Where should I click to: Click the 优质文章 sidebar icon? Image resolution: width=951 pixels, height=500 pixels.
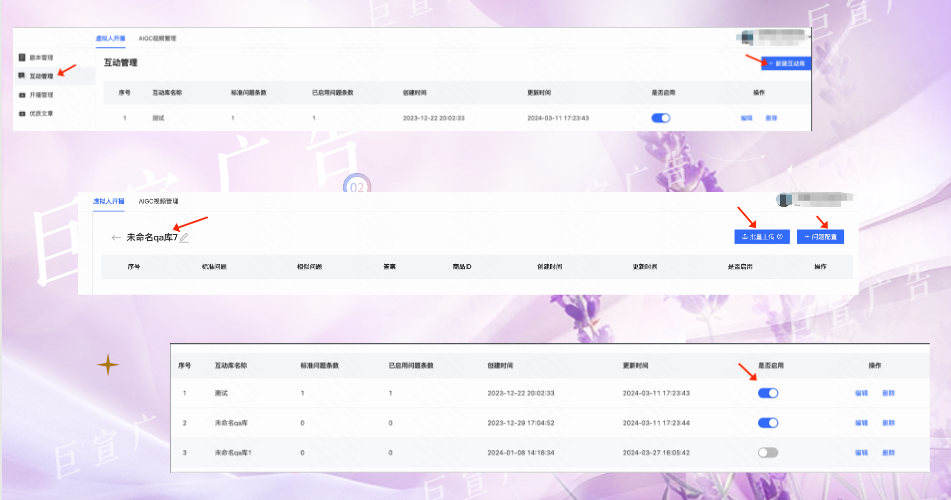coord(22,114)
